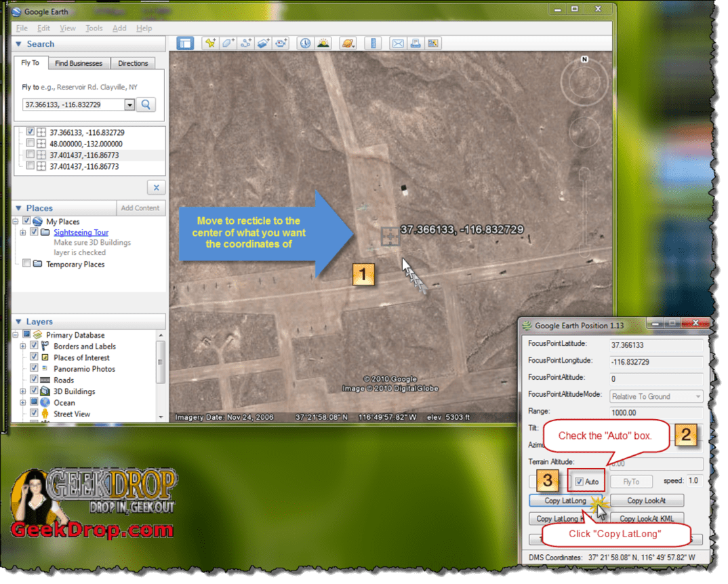Collapse the Search panel triangle

[19, 44]
